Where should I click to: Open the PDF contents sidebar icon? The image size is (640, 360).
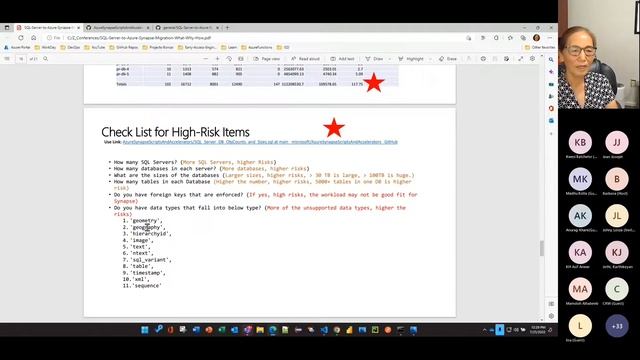tap(7, 59)
